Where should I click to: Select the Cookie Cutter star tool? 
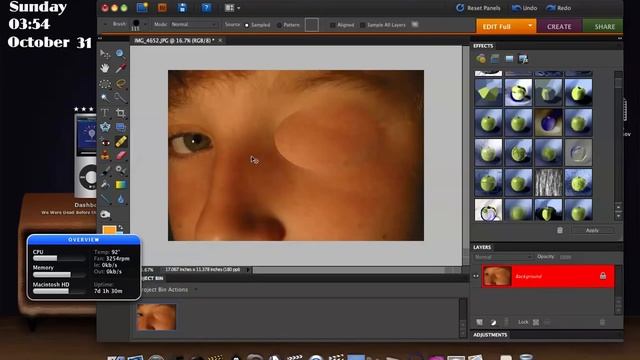[105, 127]
